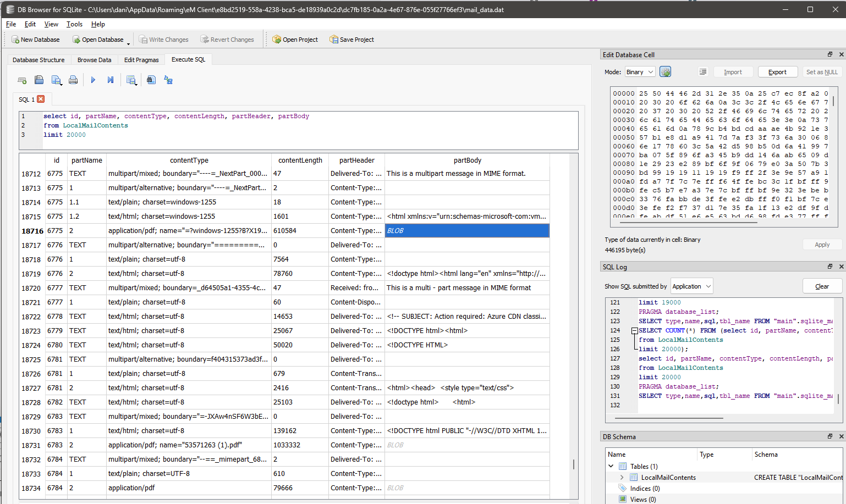Expand the LocalMailContents table node
Viewport: 846px width, 504px height.
click(622, 478)
